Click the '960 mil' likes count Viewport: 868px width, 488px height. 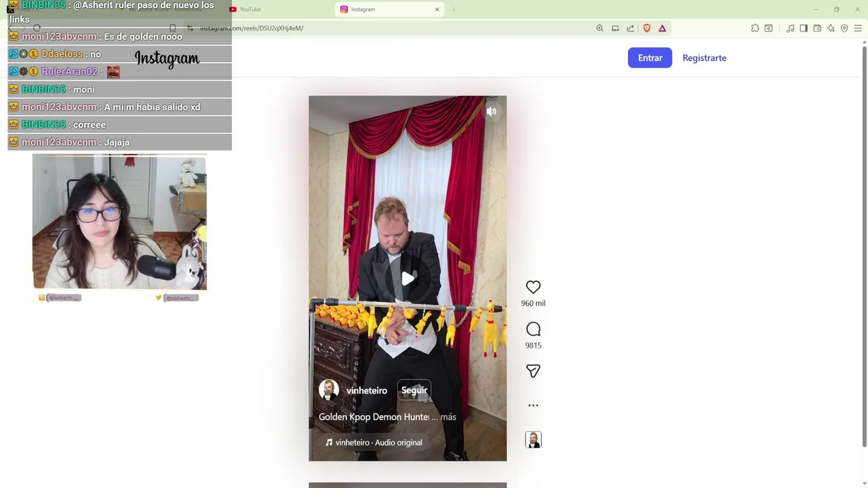533,303
